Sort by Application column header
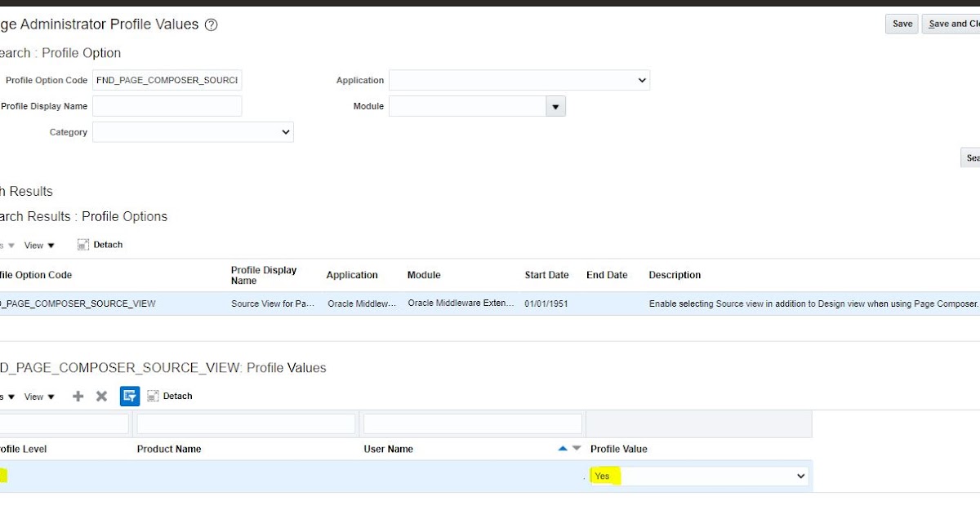980x514 pixels. (x=352, y=275)
